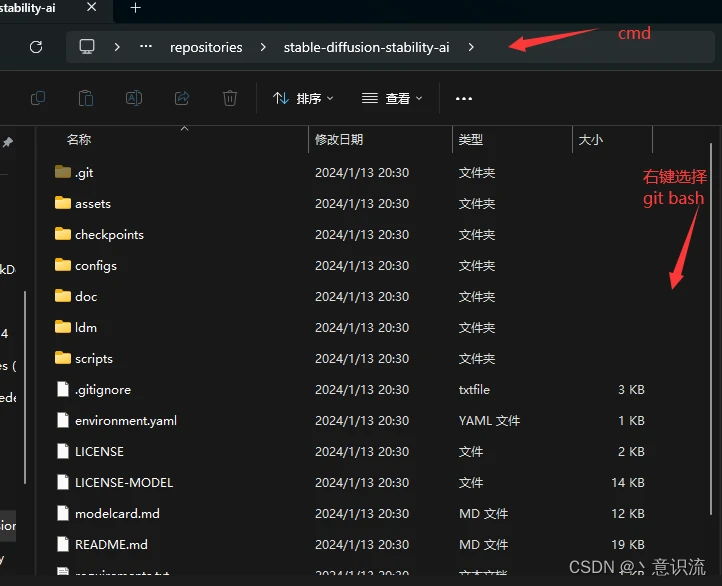Click the assets folder name
Image resolution: width=722 pixels, height=586 pixels.
93,204
